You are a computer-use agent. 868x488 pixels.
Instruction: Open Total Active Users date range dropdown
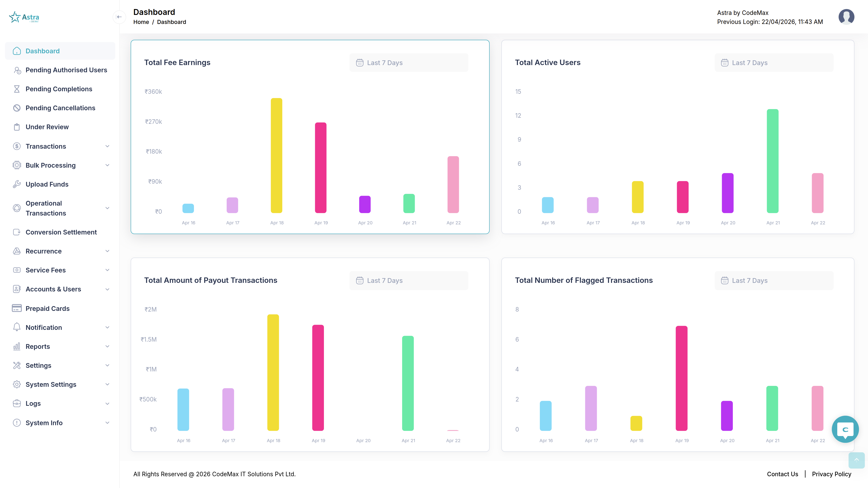774,63
